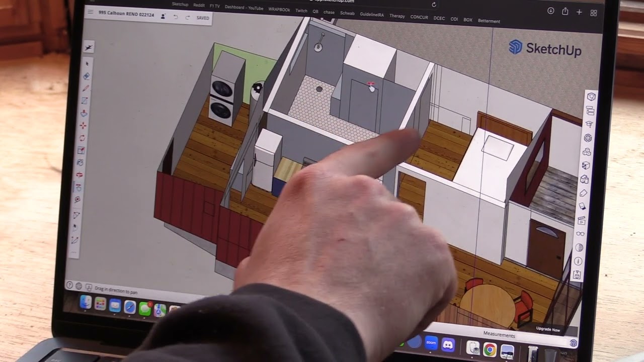Open the hamburger main menu

pos(91,12)
